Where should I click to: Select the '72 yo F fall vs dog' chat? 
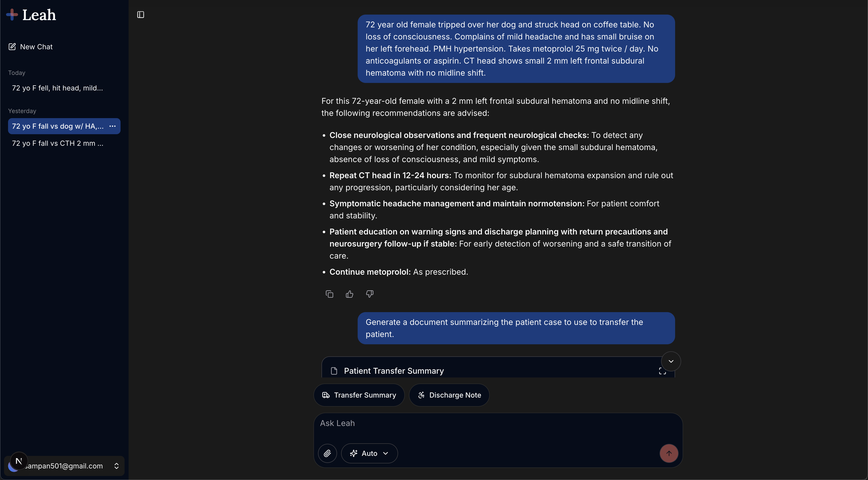[58, 126]
